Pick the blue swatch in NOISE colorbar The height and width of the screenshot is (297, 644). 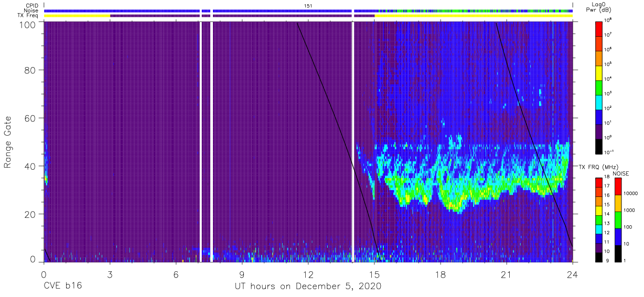[617, 236]
